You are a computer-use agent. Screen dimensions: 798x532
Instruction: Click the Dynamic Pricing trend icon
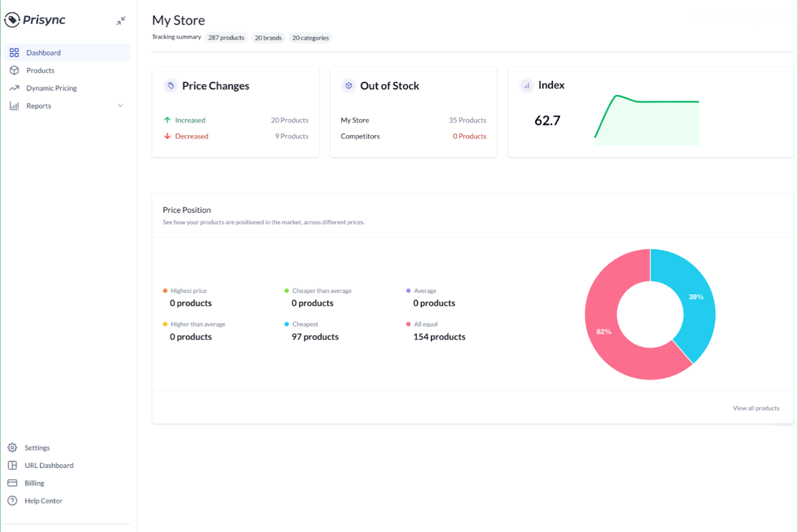(13, 88)
